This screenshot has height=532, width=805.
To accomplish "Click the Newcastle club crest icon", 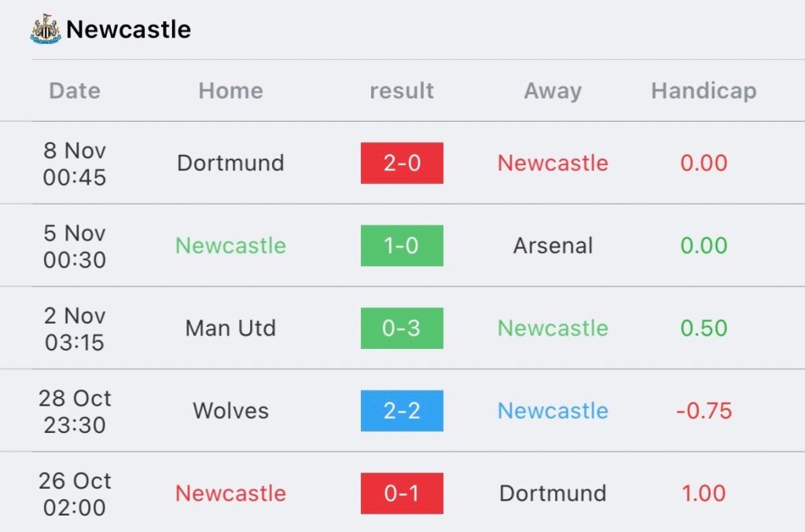I will point(45,28).
